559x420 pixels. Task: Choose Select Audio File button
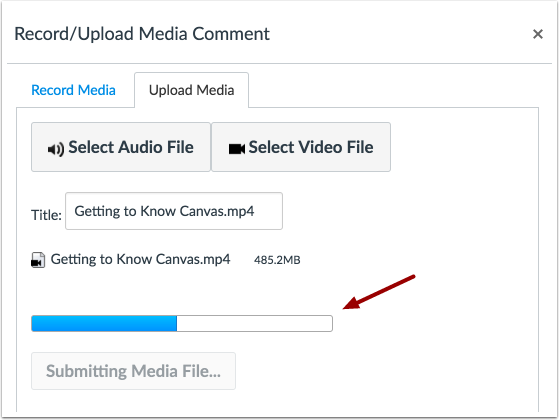coord(121,147)
